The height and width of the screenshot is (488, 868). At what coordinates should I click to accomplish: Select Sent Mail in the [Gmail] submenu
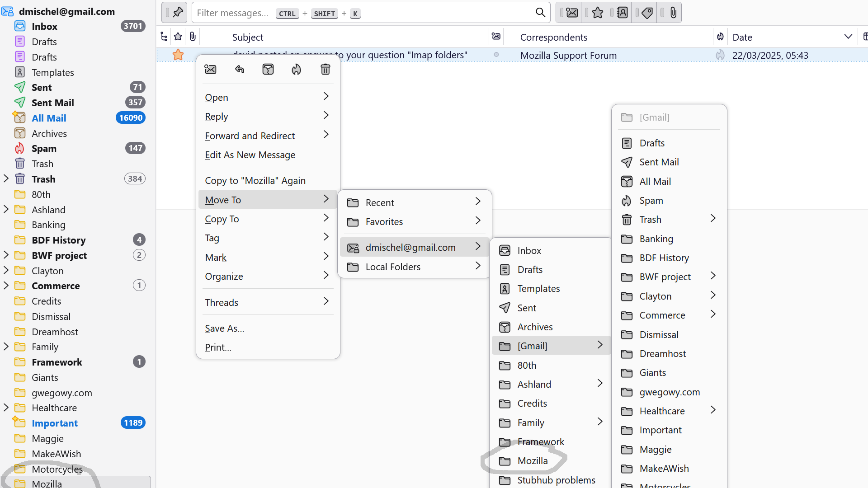click(x=669, y=162)
